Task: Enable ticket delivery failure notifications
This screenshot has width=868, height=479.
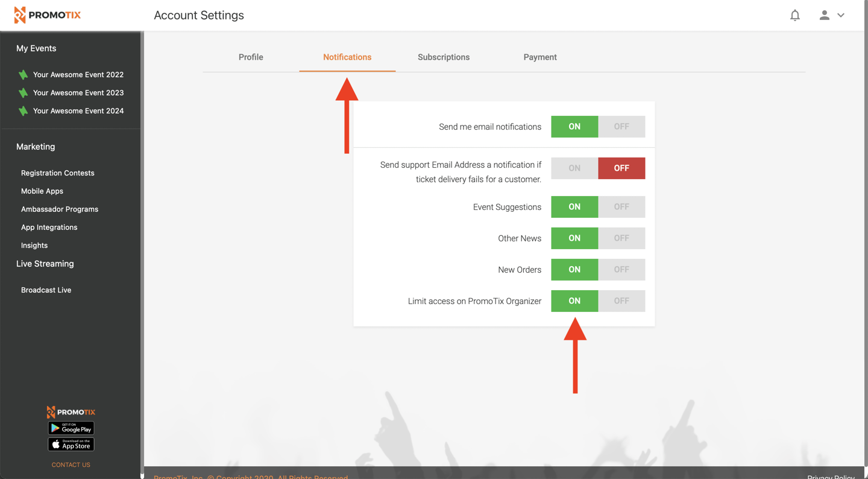Action: point(574,168)
